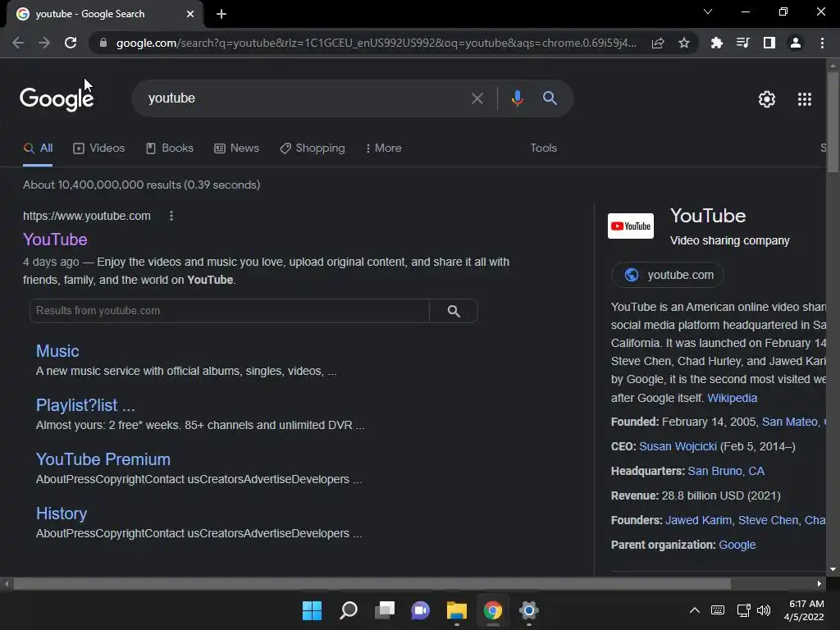Open the Jawed Karim founder link
This screenshot has height=630, width=840.
698,521
